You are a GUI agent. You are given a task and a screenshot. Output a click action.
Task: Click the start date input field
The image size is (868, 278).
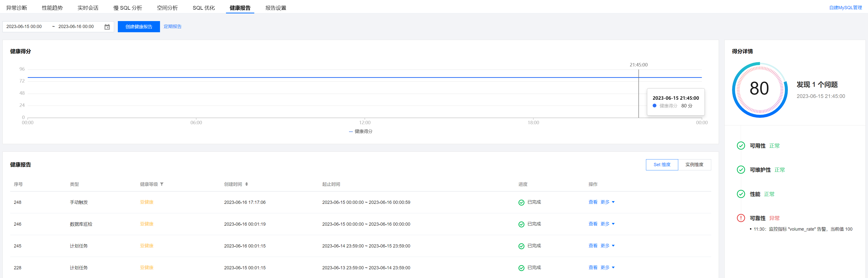[24, 27]
